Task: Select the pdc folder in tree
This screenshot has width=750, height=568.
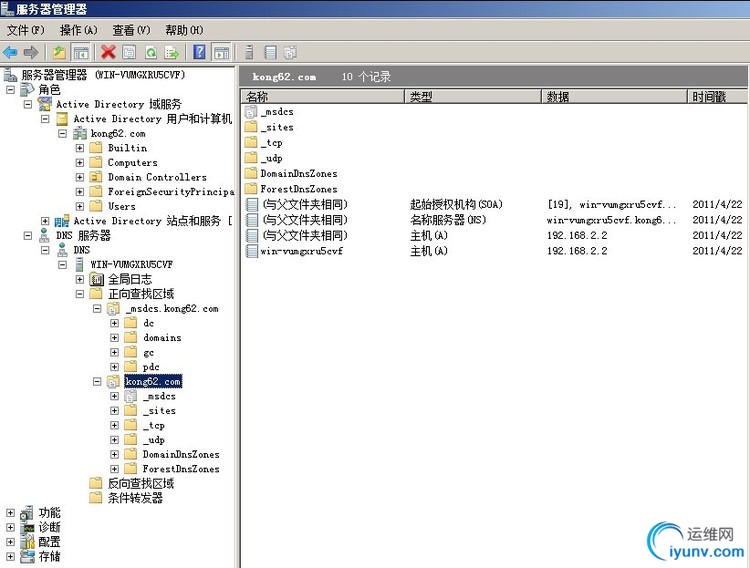Action: click(151, 367)
